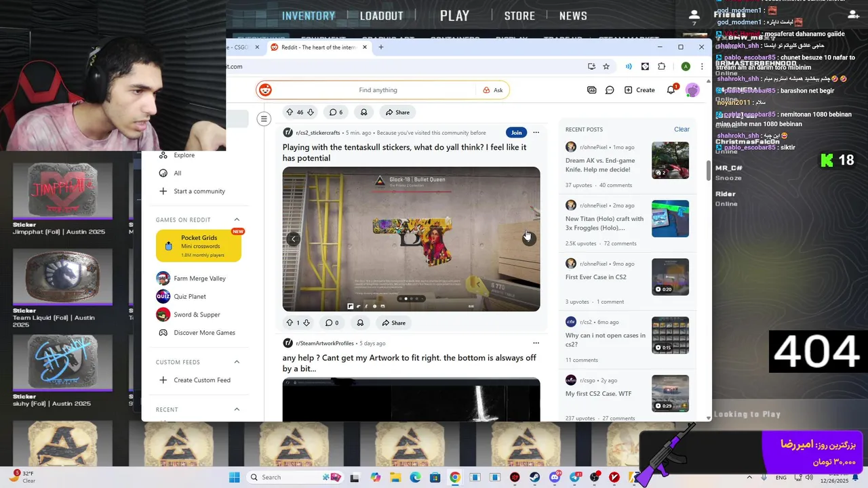Upvote the post with 46 votes
The width and height of the screenshot is (868, 488).
click(290, 112)
